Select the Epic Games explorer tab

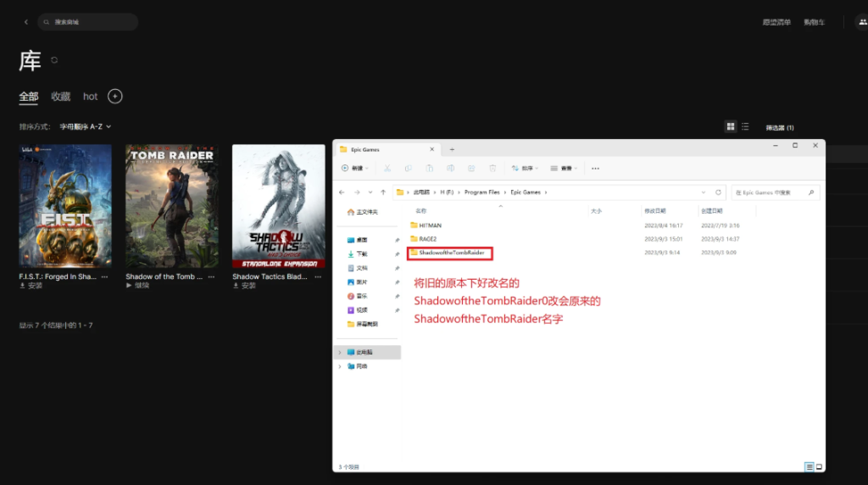tap(387, 149)
